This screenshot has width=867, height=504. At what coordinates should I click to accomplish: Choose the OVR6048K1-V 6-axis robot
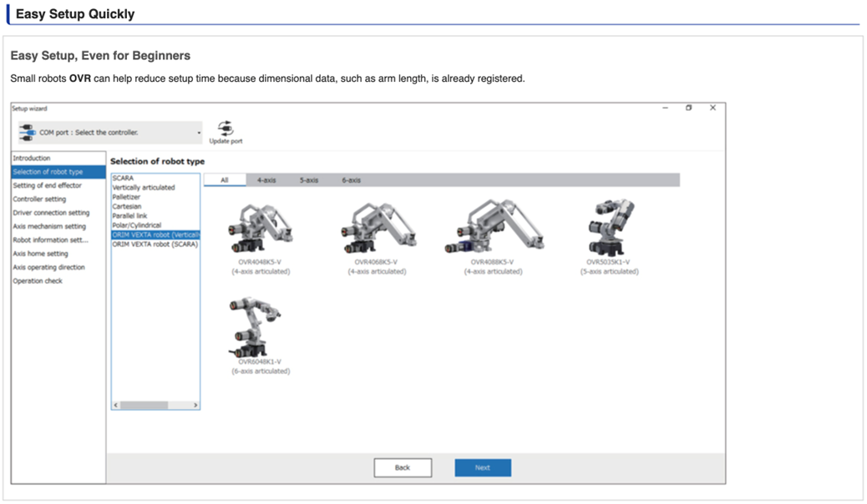(x=260, y=327)
